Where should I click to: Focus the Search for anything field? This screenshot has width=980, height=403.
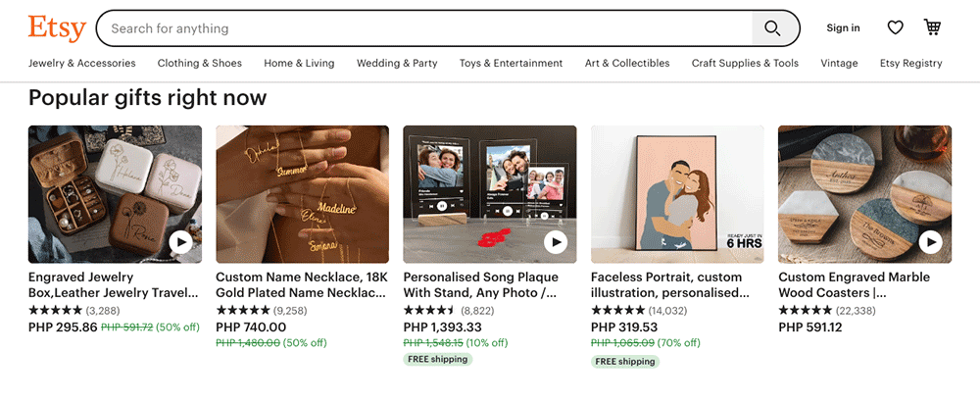pos(421,28)
